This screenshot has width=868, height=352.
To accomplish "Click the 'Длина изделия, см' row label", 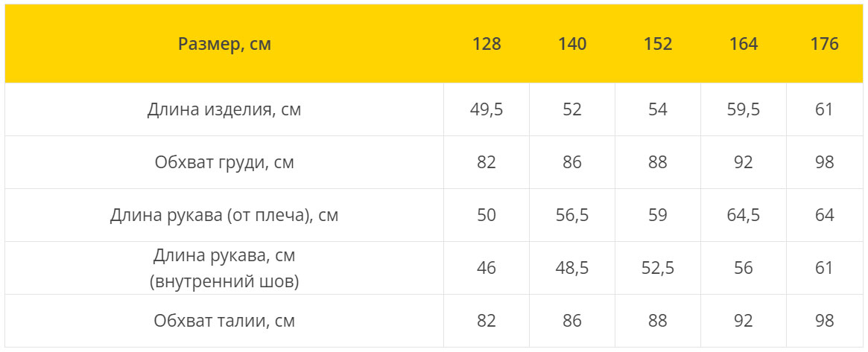I will point(224,109).
